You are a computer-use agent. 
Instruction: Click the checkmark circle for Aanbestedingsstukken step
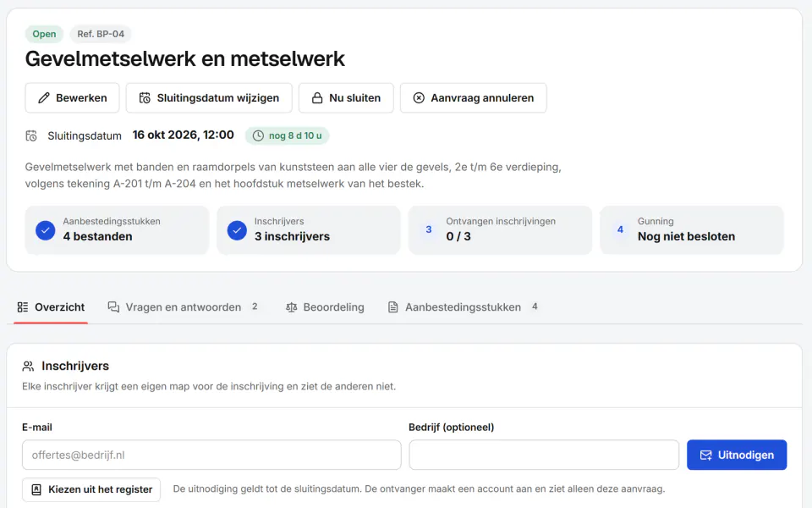tap(46, 229)
